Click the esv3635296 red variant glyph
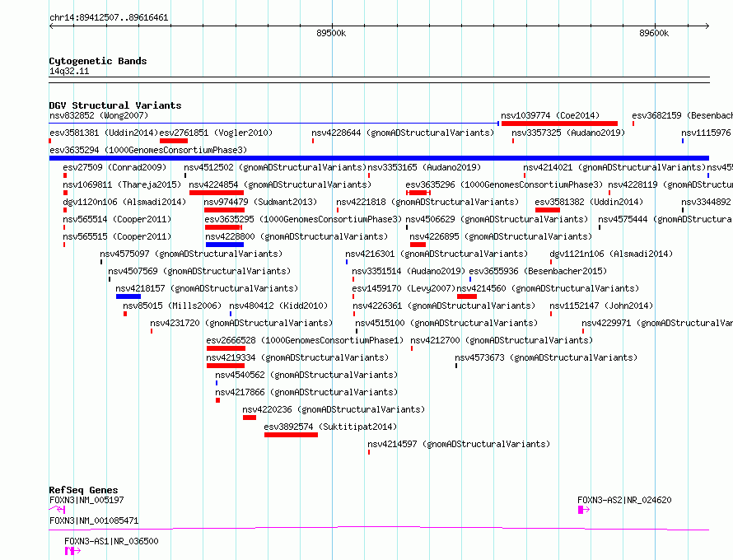Image resolution: width=733 pixels, height=560 pixels. [418, 193]
